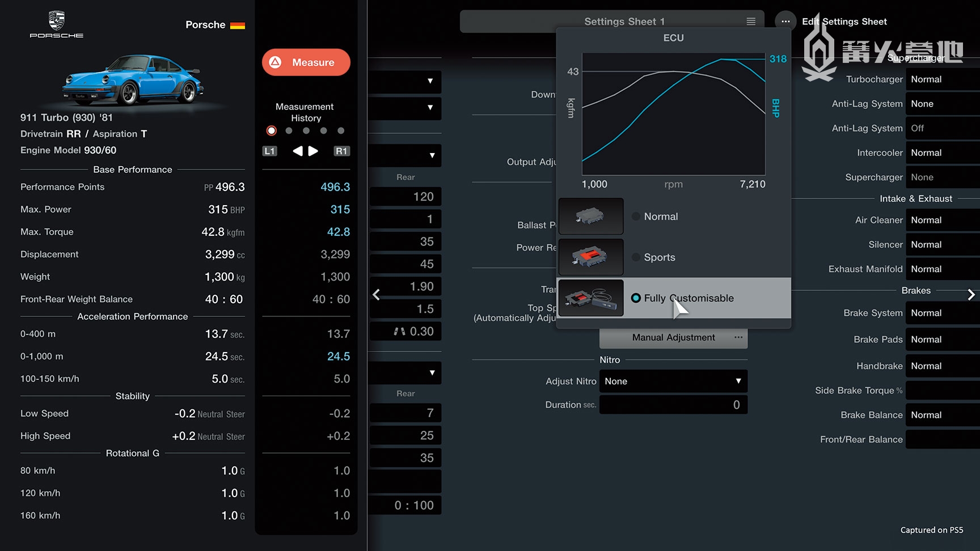Open the Adjust Nitro dropdown

coord(673,381)
